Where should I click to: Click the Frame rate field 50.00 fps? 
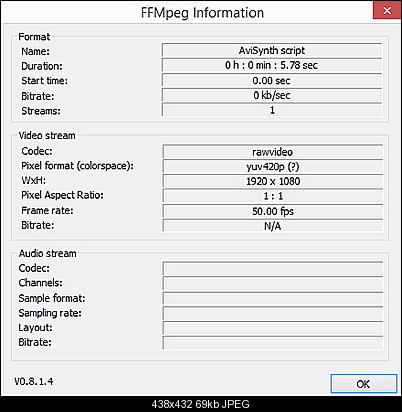click(273, 211)
